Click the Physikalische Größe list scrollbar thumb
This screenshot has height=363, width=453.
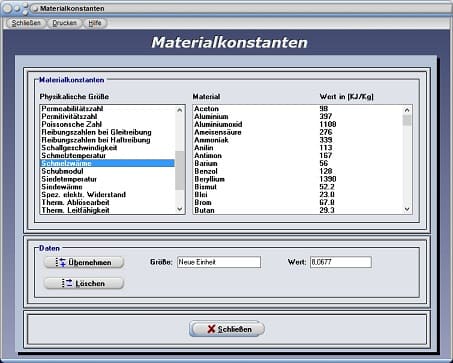[180, 170]
